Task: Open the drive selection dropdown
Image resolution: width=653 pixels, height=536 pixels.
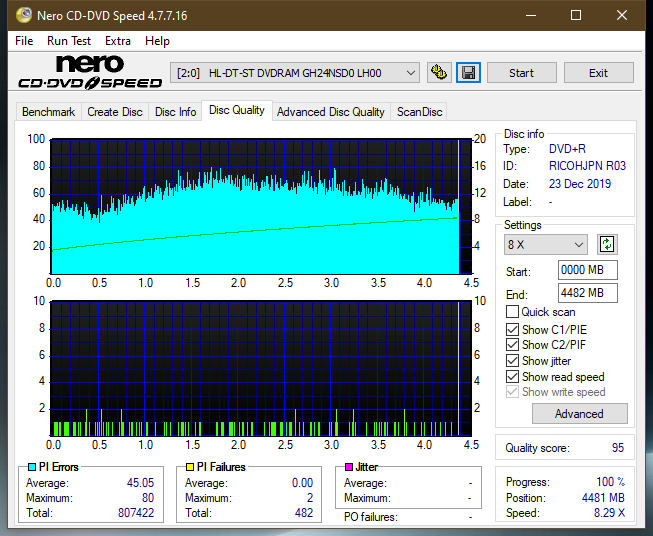Action: pos(295,73)
